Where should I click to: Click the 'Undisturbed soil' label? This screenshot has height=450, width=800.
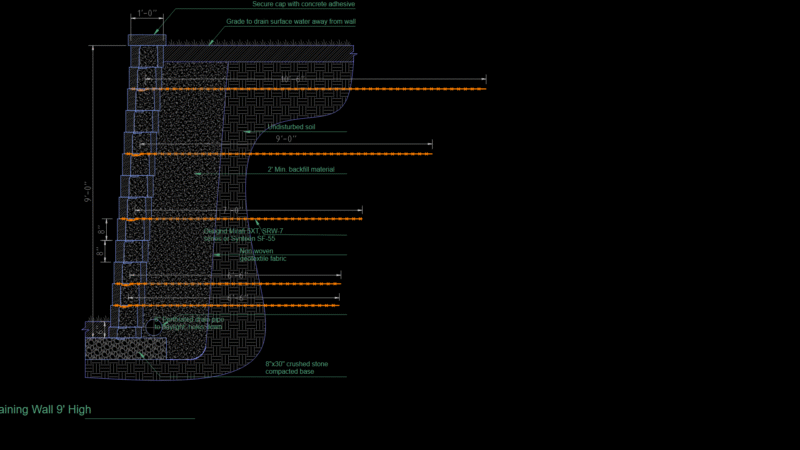pos(291,127)
